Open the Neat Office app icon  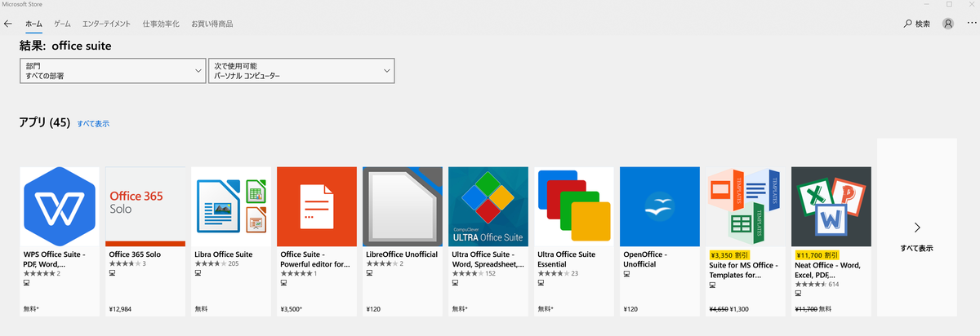tap(831, 206)
